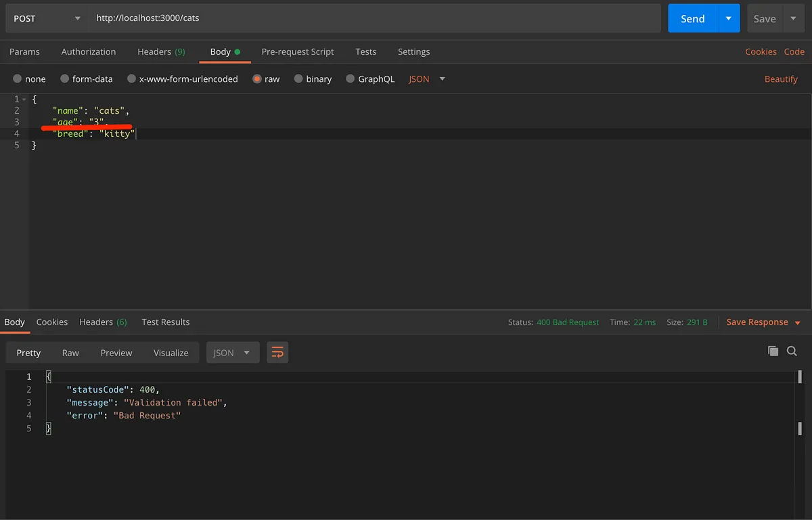Click the request URL input field
Image resolution: width=812 pixels, height=520 pixels.
pyautogui.click(x=374, y=18)
